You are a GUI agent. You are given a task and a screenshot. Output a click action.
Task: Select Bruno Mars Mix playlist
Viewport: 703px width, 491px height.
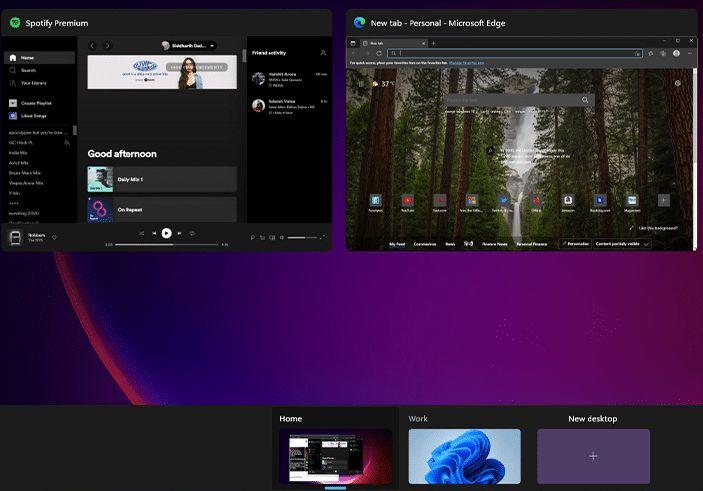25,173
